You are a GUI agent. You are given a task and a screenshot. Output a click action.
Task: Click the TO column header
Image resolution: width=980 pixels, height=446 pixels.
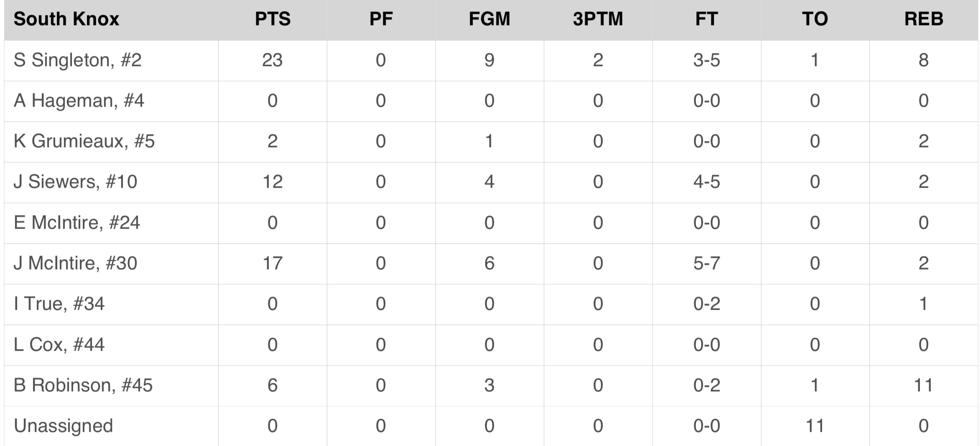815,19
